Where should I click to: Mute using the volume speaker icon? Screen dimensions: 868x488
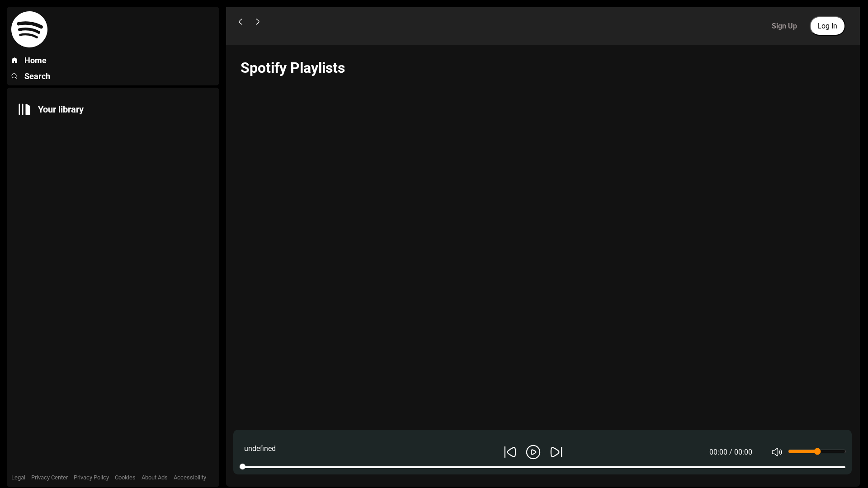pos(777,452)
